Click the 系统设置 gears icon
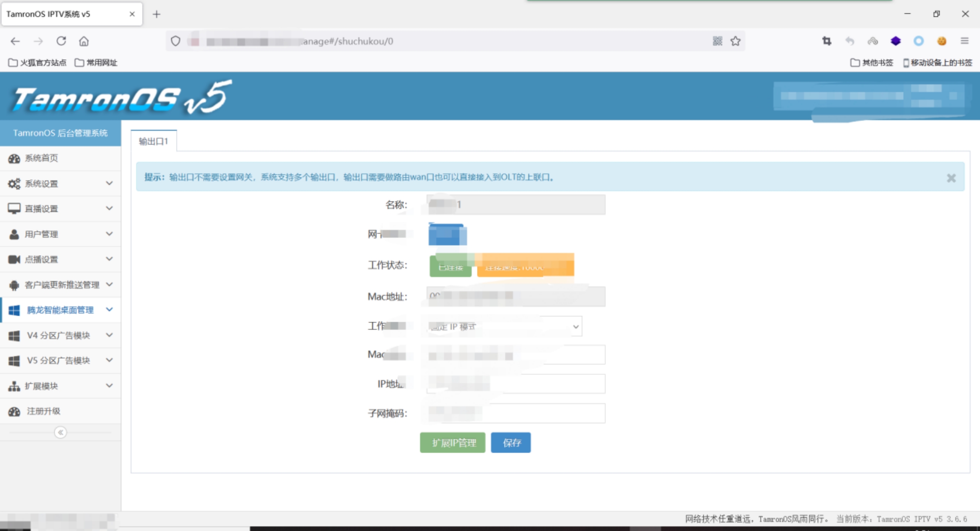The height and width of the screenshot is (531, 980). pyautogui.click(x=14, y=184)
